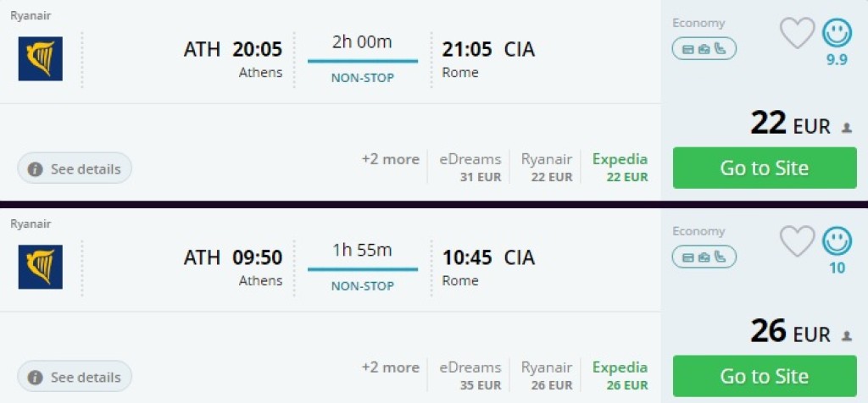Choose eDreams 31 EUR offer
This screenshot has width=868, height=403.
[x=470, y=168]
